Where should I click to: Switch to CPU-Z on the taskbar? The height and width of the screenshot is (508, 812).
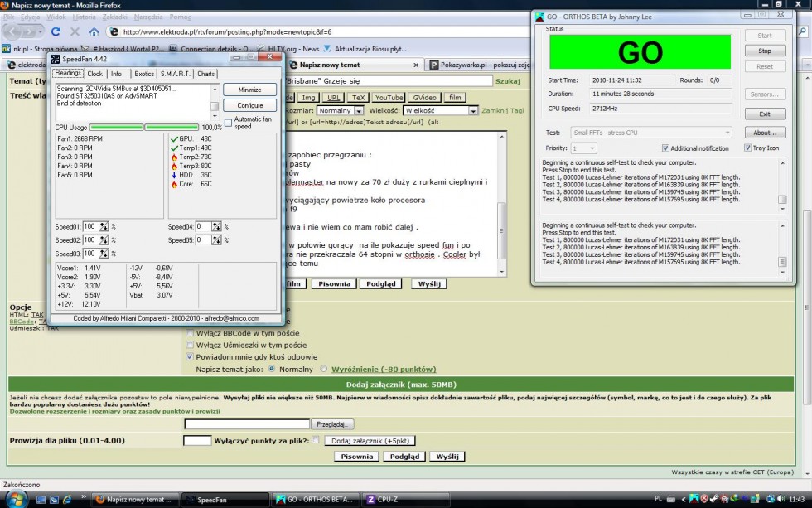point(405,499)
